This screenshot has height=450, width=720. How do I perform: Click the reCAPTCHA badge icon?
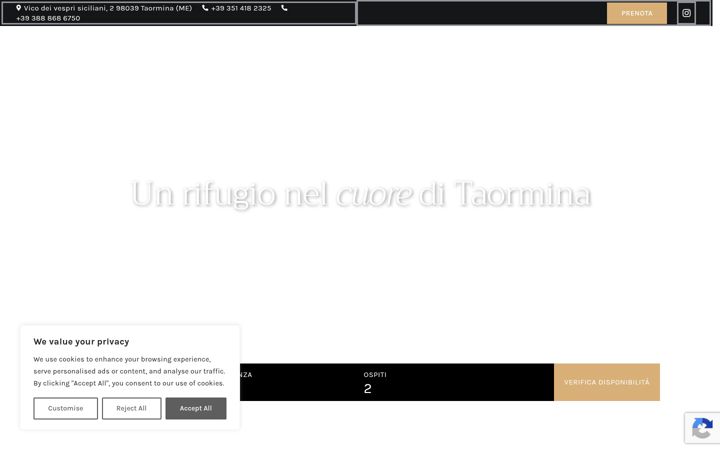(x=702, y=428)
